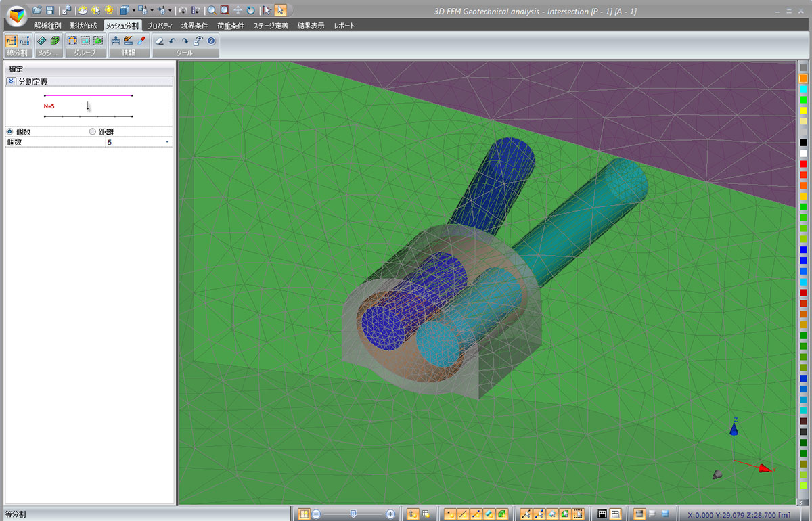Click the first group selection icon
The height and width of the screenshot is (521, 812).
click(x=72, y=41)
